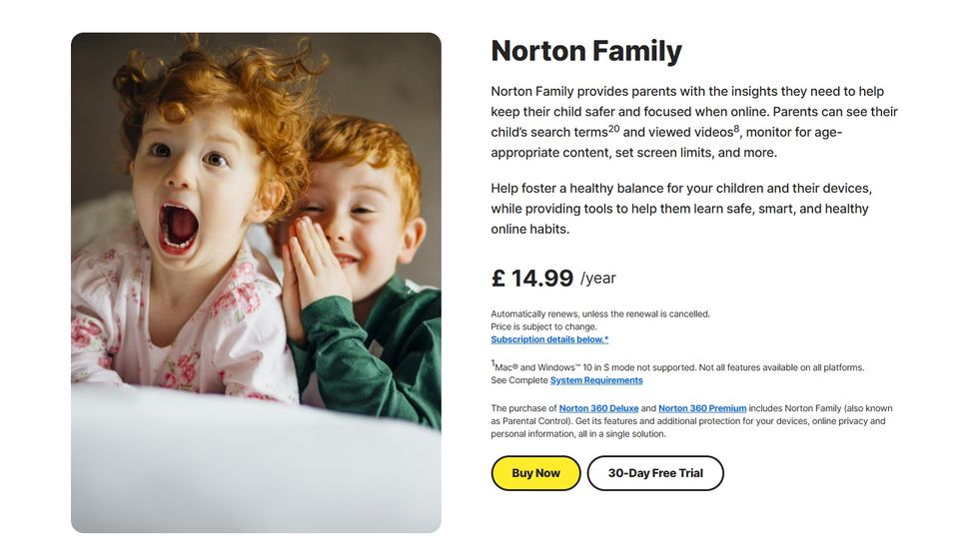Follow the Norton 360 Premium link

click(702, 408)
